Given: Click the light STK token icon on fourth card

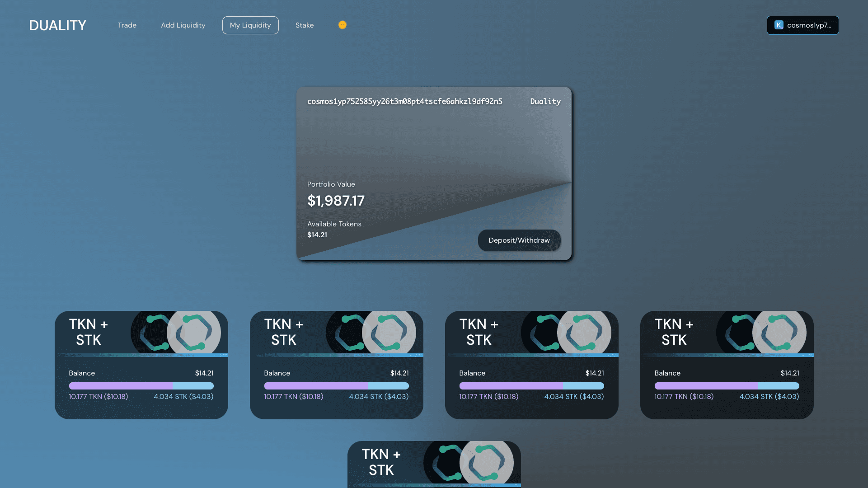Looking at the screenshot, I should click(x=780, y=333).
